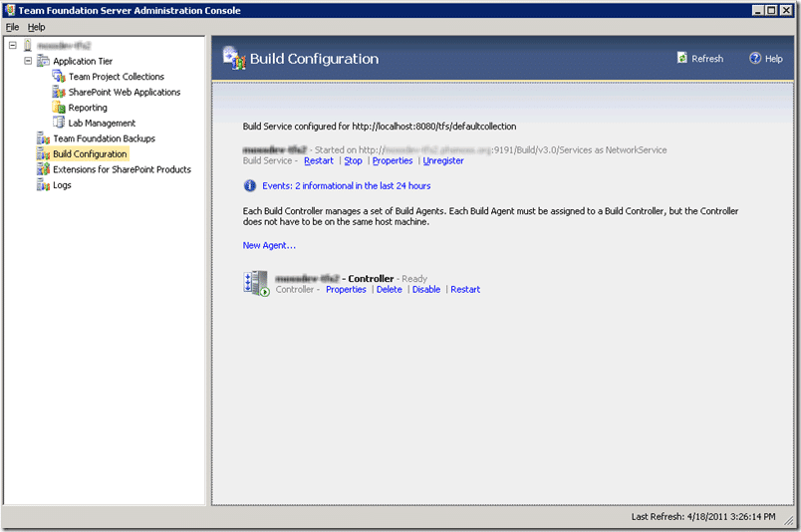Click the Lab Management icon

(59, 123)
